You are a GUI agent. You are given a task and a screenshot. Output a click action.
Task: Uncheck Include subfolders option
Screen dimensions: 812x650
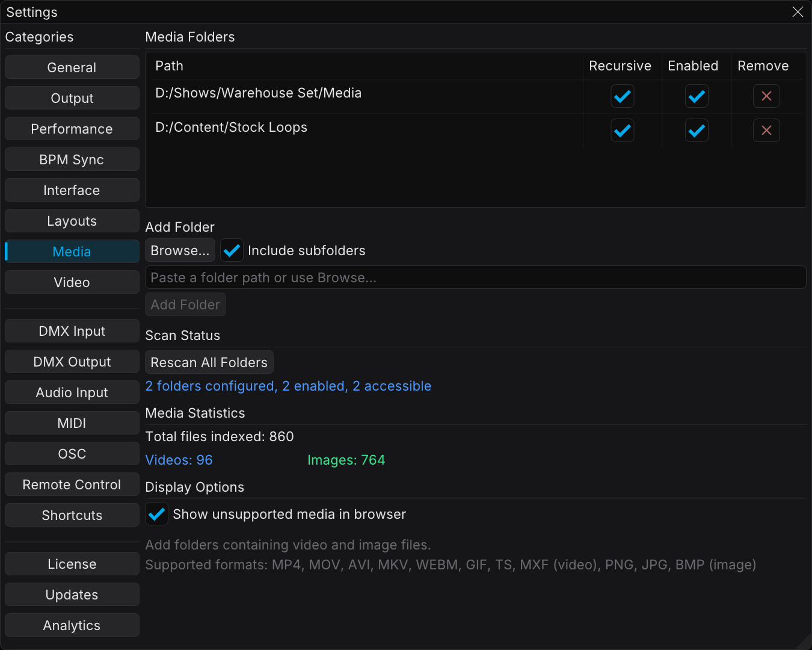click(232, 250)
